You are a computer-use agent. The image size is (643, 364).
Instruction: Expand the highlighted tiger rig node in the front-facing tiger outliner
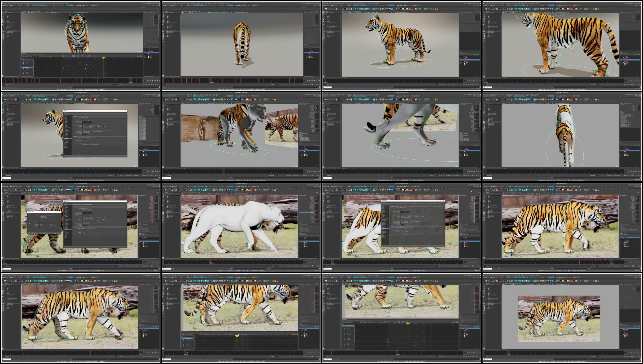pyautogui.click(x=6, y=31)
